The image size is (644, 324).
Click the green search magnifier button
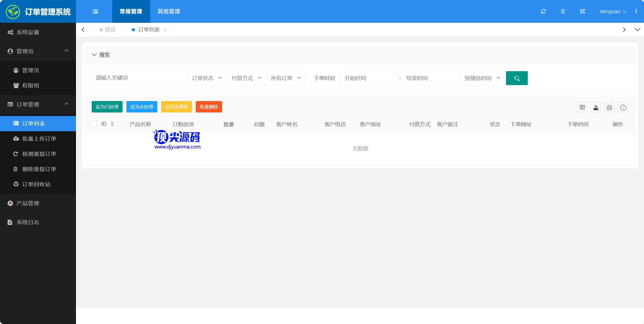517,78
